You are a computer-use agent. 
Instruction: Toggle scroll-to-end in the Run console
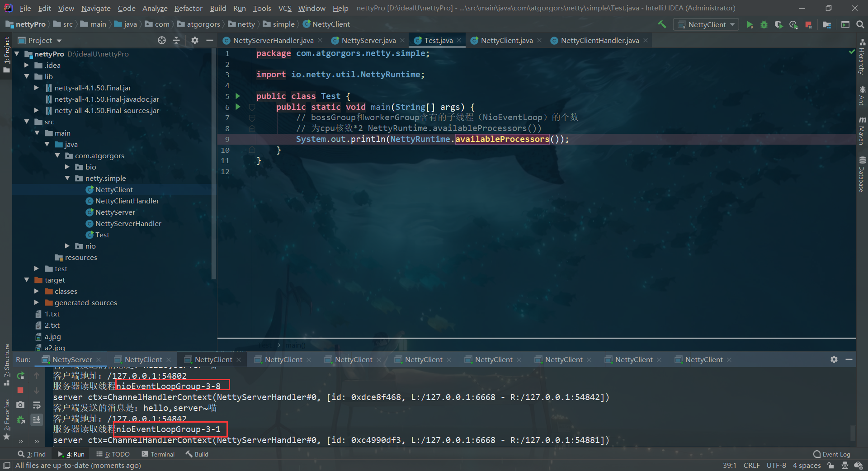click(x=37, y=419)
